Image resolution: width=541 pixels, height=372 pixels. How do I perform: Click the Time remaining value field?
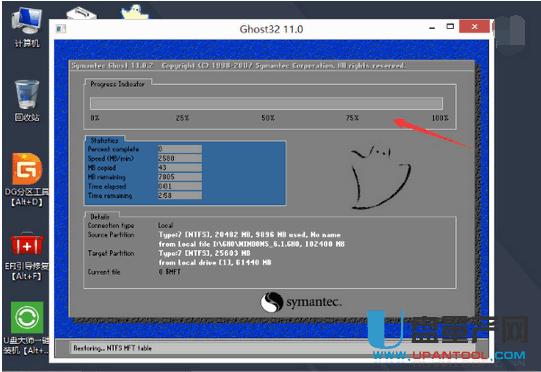tap(180, 196)
